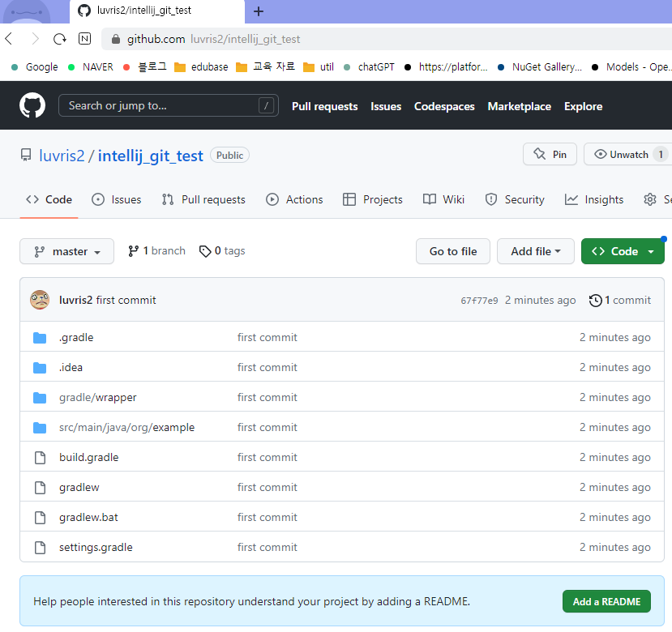Viewport: 672px width, 632px height.
Task: Click the Add a README button
Action: click(x=606, y=601)
